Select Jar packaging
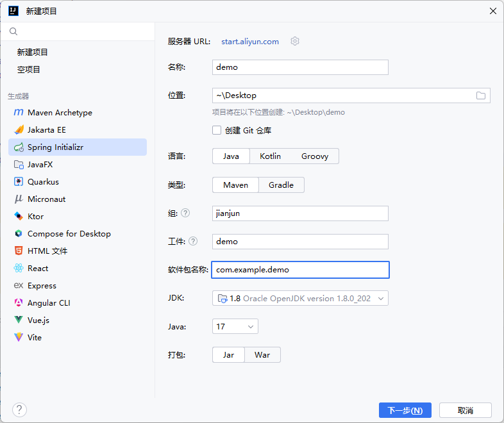504x423 pixels. coord(228,355)
